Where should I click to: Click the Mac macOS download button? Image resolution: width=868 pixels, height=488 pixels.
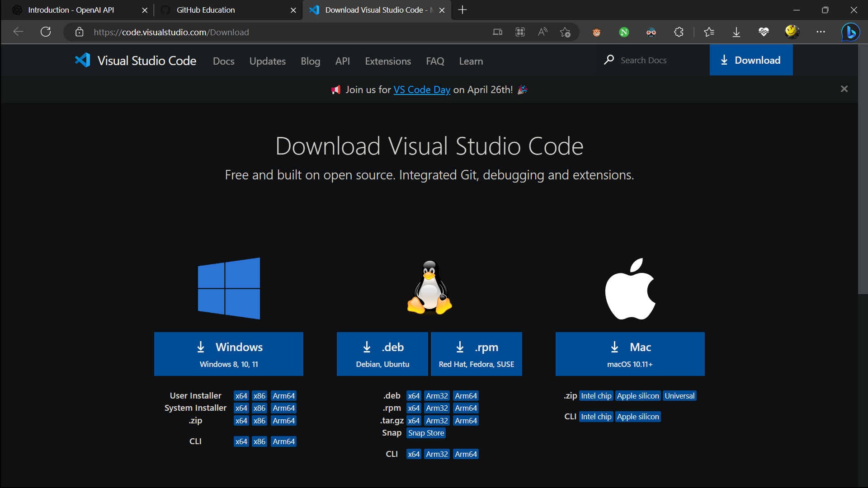(630, 354)
